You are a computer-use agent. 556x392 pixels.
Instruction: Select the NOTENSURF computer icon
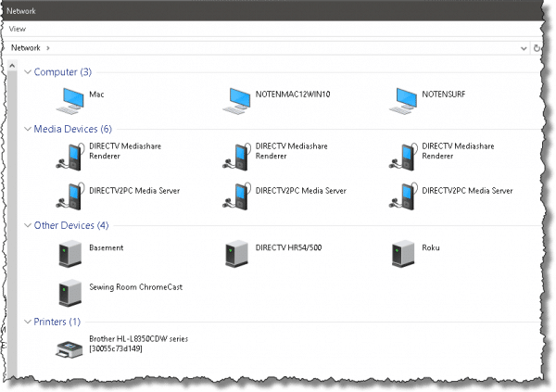coord(403,101)
